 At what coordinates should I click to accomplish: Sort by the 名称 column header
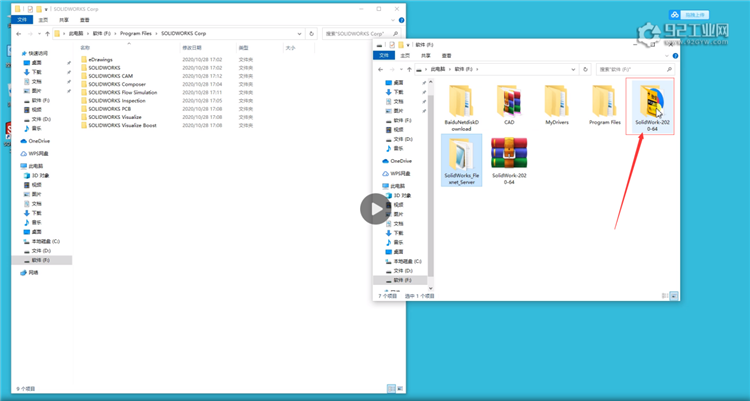click(x=85, y=48)
